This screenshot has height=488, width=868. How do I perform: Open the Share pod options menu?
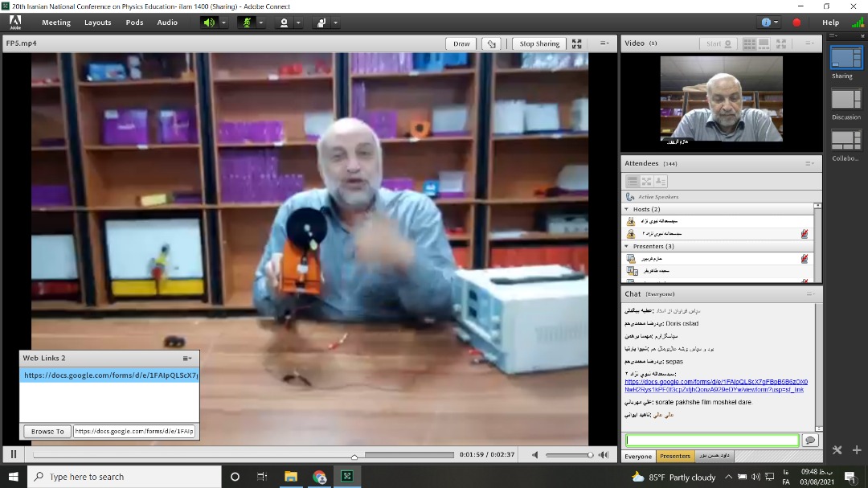(603, 43)
